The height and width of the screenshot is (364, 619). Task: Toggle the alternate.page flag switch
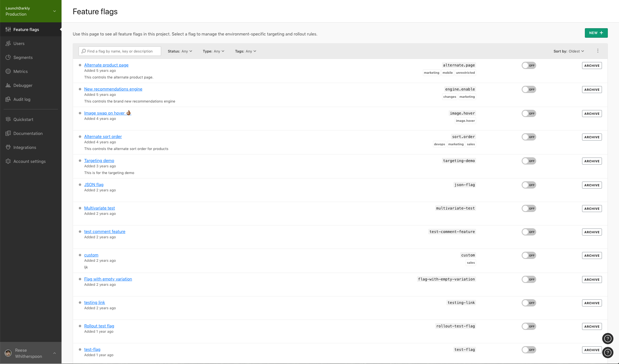pos(529,65)
